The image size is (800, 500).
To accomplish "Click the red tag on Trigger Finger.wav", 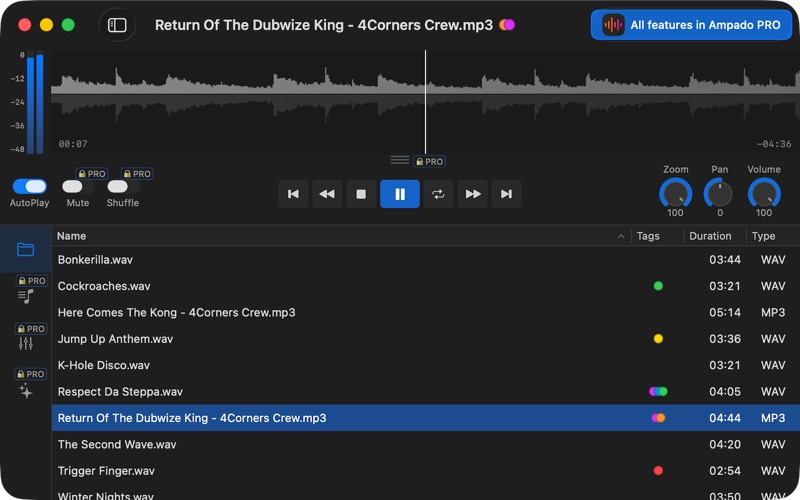I will pos(658,470).
